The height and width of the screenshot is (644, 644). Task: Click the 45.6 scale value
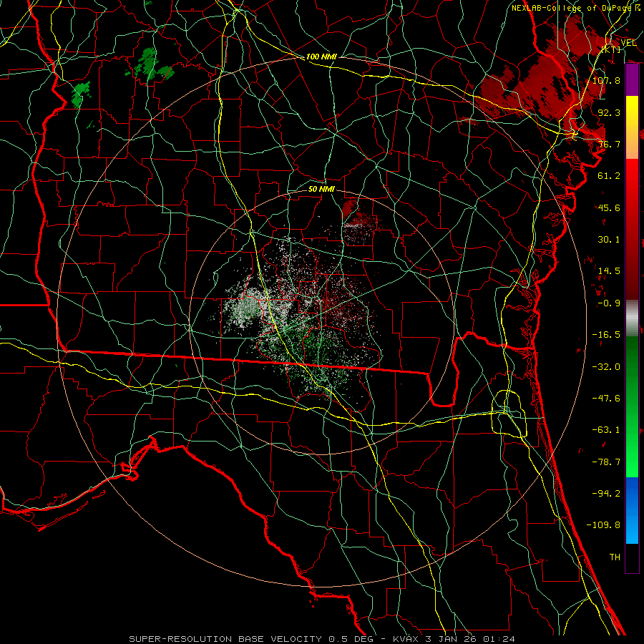coord(609,208)
